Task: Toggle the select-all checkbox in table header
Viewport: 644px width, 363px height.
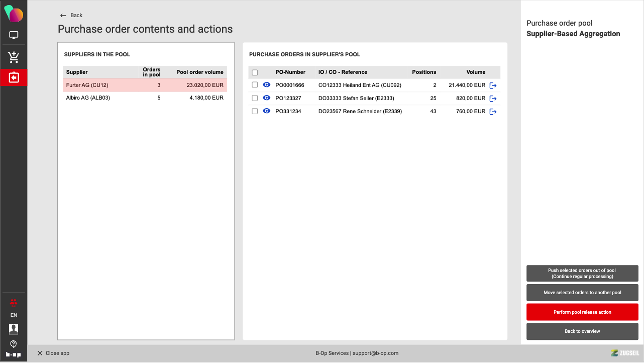Action: pyautogui.click(x=255, y=72)
